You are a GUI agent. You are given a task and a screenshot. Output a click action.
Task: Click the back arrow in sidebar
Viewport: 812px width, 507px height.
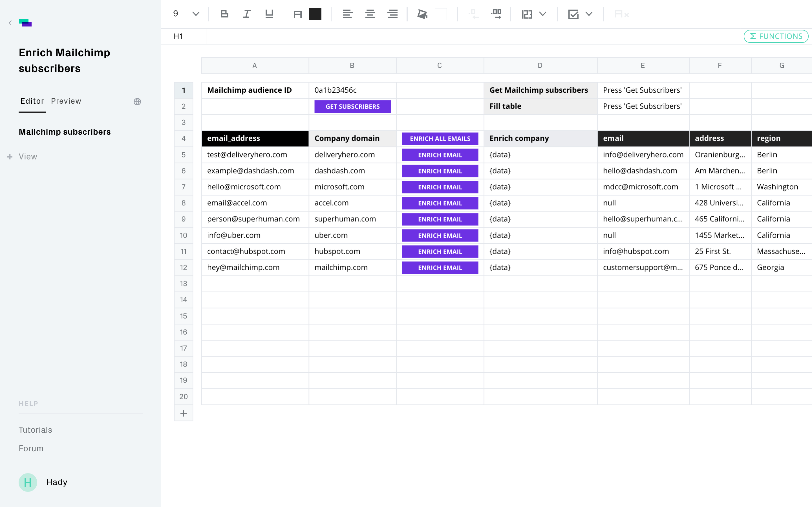point(10,23)
